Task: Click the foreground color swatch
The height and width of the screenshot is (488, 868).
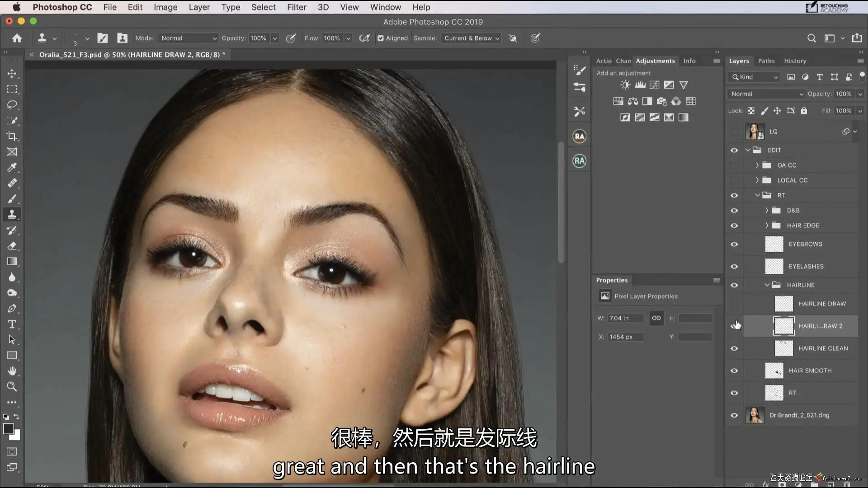Action: coord(8,428)
